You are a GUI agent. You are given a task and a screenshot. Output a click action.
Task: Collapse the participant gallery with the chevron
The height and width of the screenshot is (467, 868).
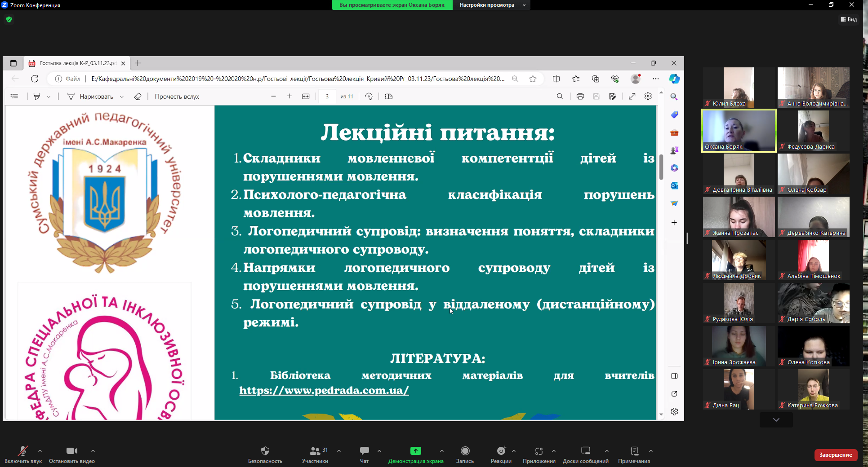click(x=775, y=420)
